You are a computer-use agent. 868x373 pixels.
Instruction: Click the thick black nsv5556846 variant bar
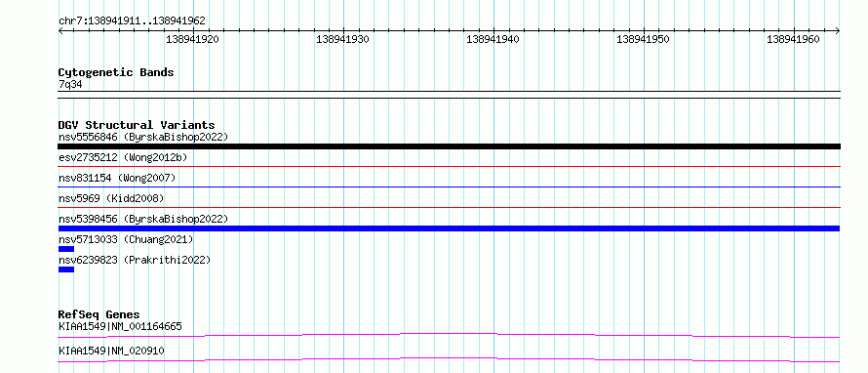coord(449,146)
